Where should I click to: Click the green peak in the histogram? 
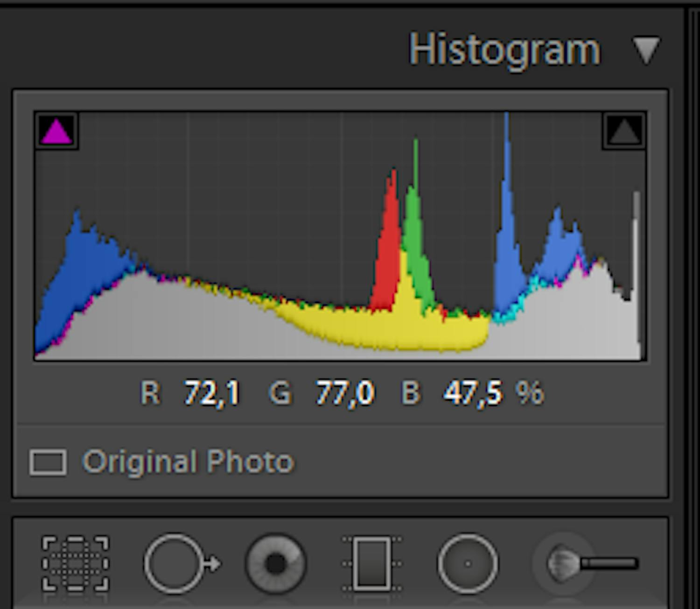click(x=414, y=210)
